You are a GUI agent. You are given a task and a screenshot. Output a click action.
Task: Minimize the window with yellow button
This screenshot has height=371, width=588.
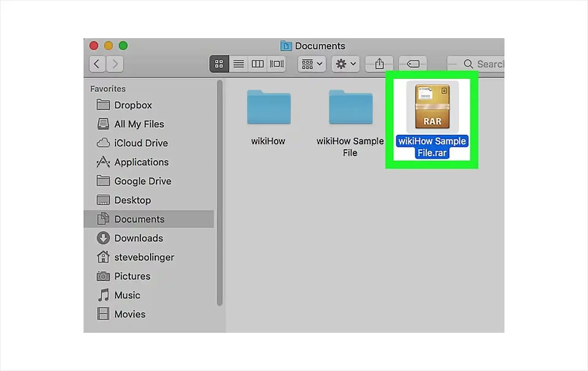tap(108, 46)
